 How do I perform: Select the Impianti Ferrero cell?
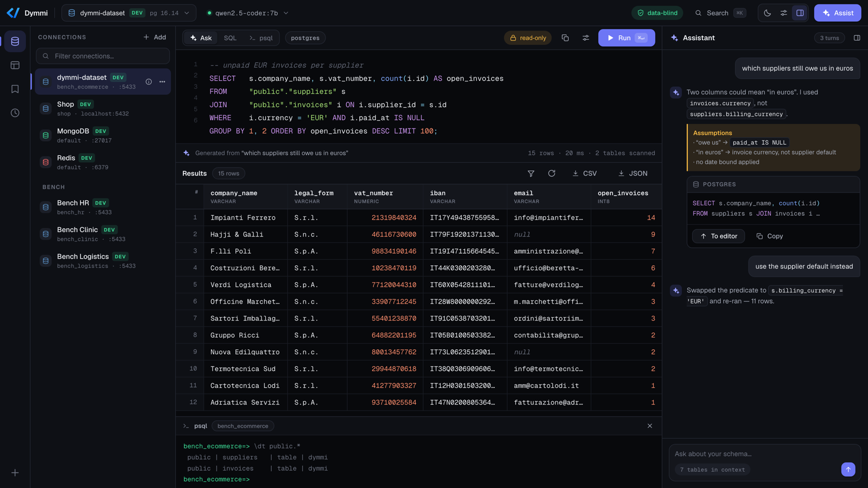pyautogui.click(x=246, y=218)
